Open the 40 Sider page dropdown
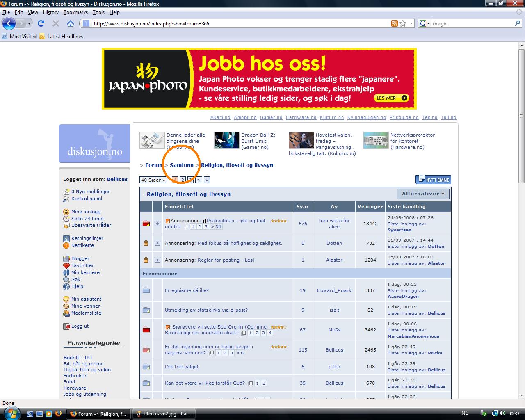525x420 pixels. pyautogui.click(x=153, y=180)
